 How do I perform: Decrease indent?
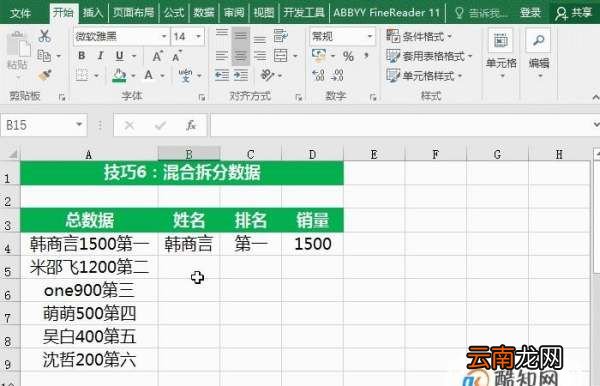pyautogui.click(x=222, y=75)
